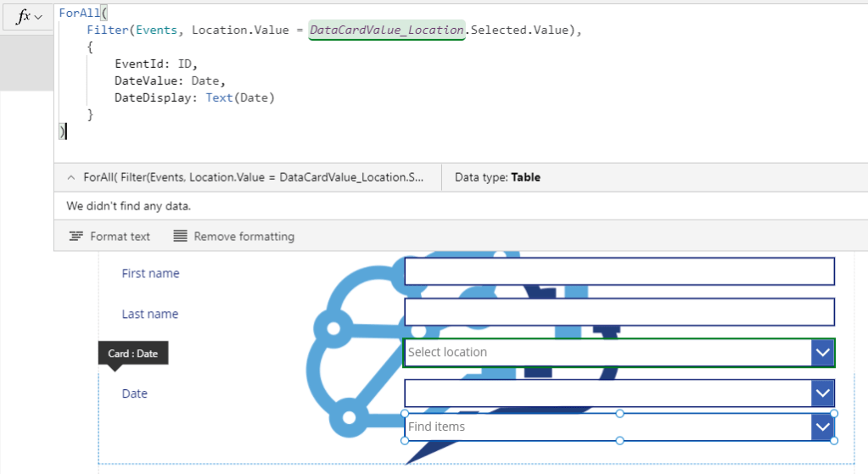Select the Last name label
The height and width of the screenshot is (474, 868).
pos(149,314)
